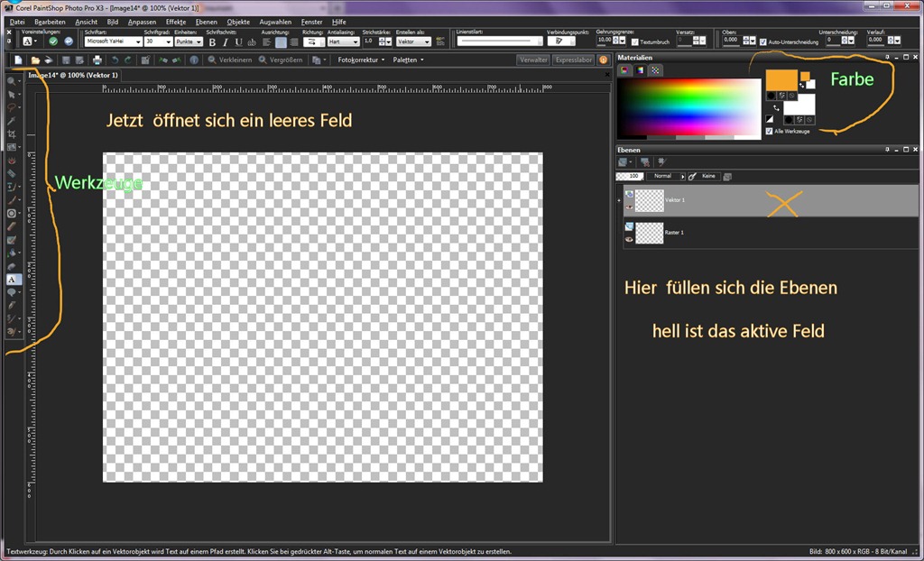Select the Crop tool in the left toolbar

(x=12, y=133)
